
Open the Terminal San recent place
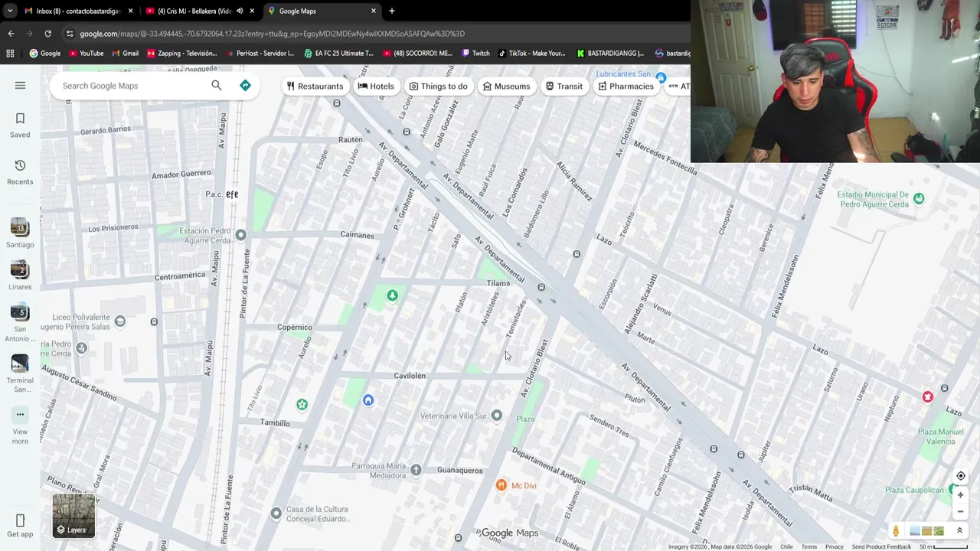pyautogui.click(x=20, y=373)
